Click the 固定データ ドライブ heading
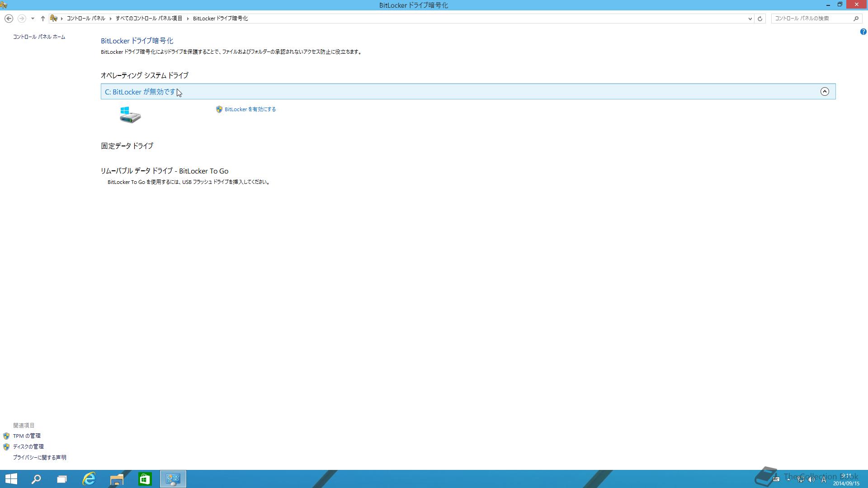The width and height of the screenshot is (868, 488). pyautogui.click(x=127, y=146)
